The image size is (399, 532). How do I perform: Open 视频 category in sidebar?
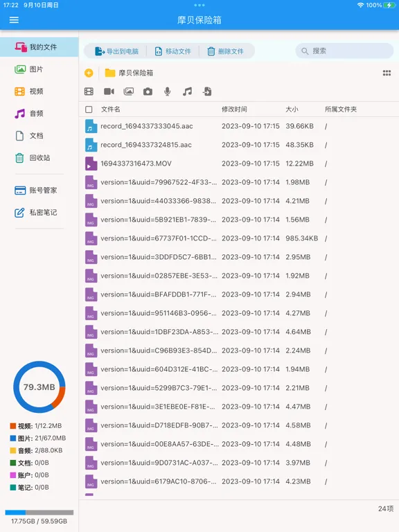pyautogui.click(x=39, y=91)
